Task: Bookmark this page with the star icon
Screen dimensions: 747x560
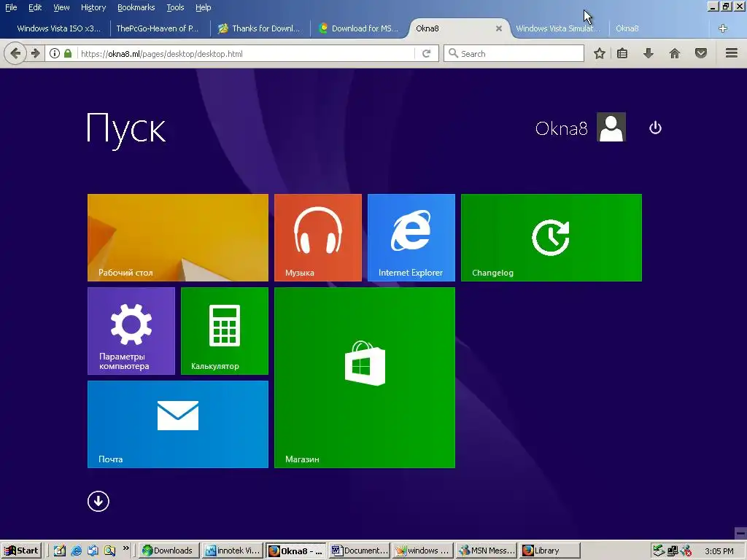Action: click(x=600, y=53)
